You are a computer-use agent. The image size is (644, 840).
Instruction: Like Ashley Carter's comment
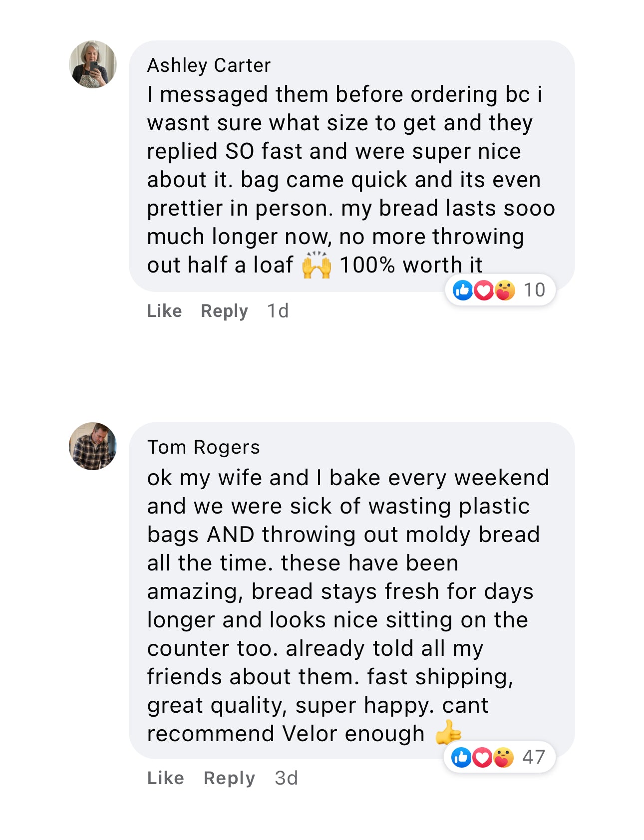click(x=164, y=311)
